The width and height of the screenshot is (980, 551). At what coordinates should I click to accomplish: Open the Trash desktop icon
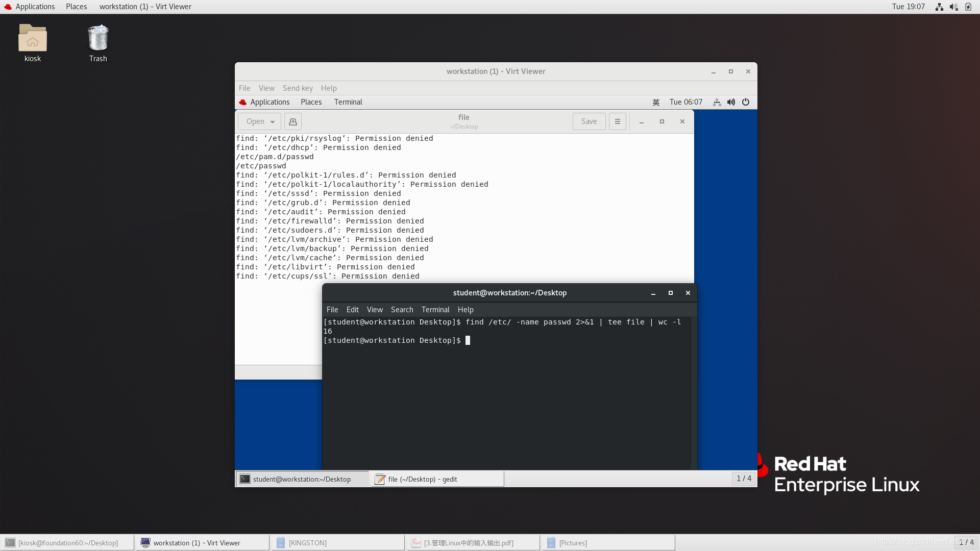[x=97, y=39]
